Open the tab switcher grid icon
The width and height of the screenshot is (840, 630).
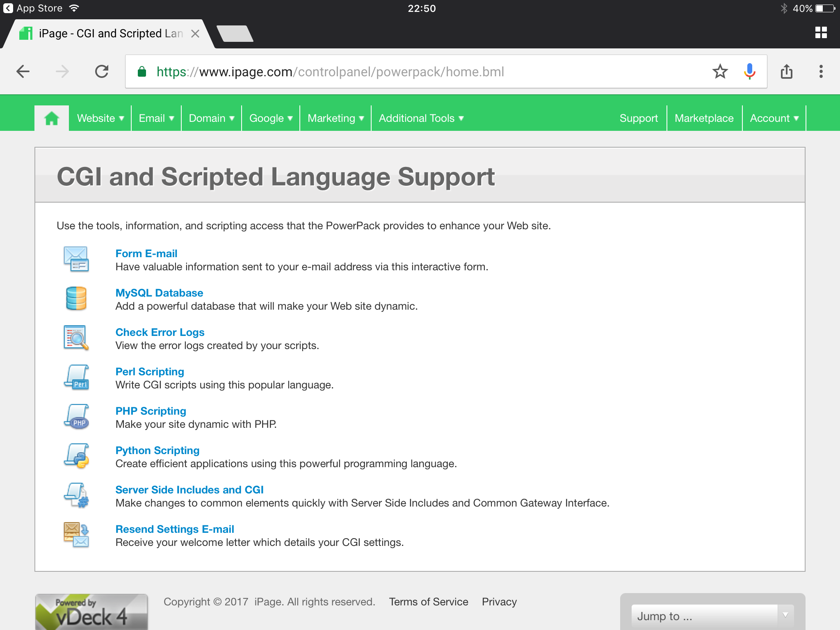821,33
